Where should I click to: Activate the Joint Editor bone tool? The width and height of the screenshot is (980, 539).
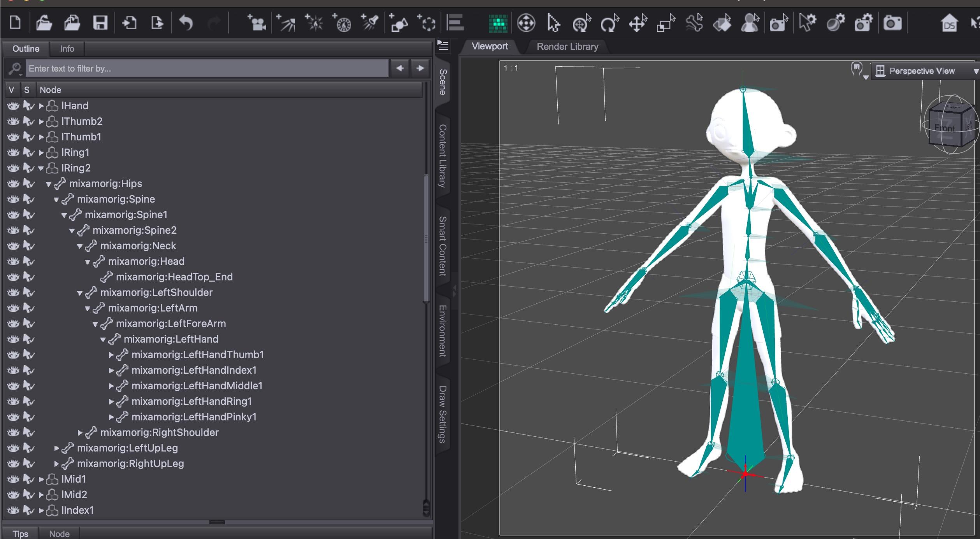[x=694, y=23]
